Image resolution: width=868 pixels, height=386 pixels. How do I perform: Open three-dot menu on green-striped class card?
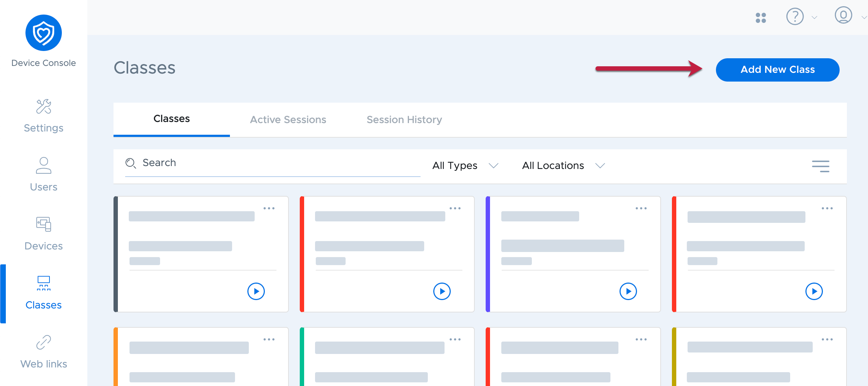[455, 339]
